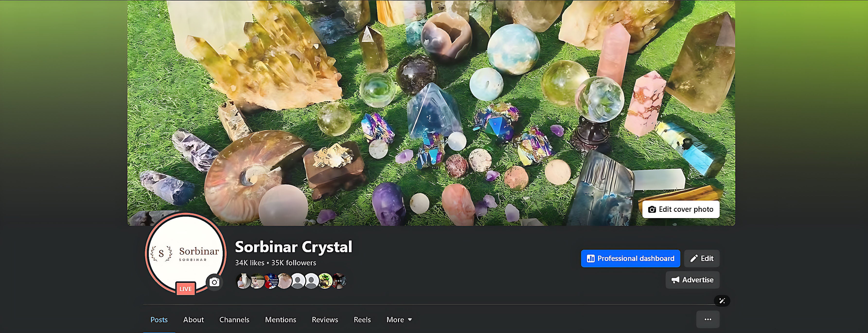The image size is (868, 333).
Task: Click the last follower avatar in the row
Action: coord(339,281)
